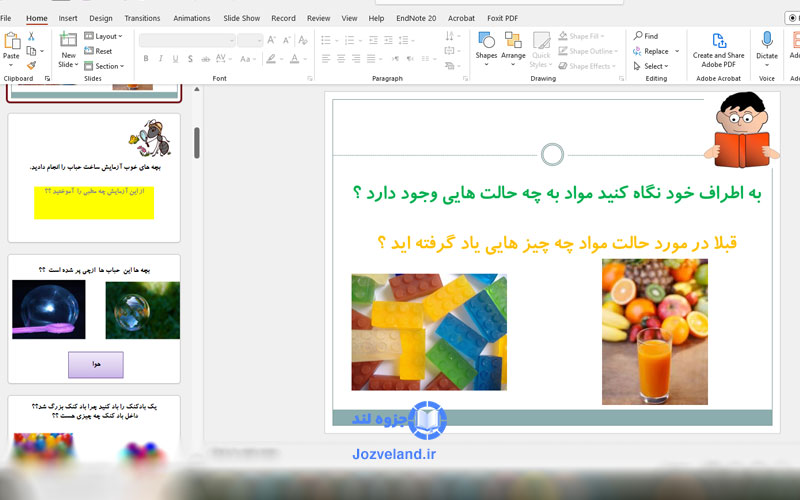The height and width of the screenshot is (500, 800).
Task: Open Quick Styles gallery
Action: 541,49
